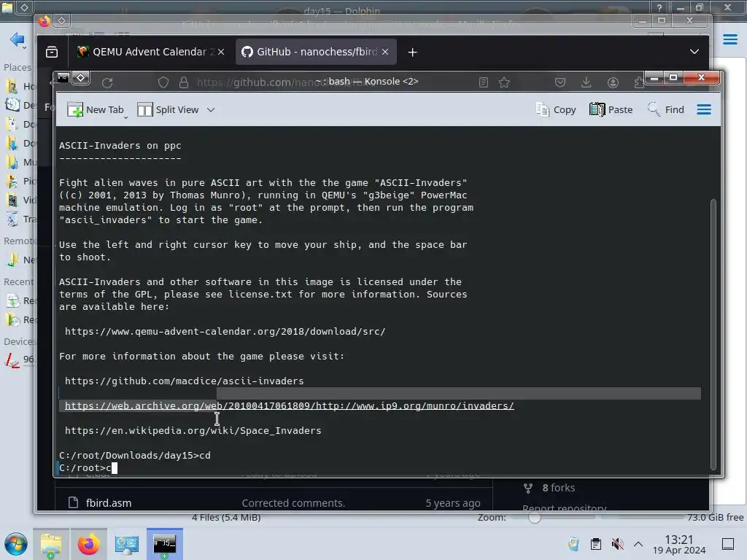Click the New Tab dropdown arrow in Konsole

(x=125, y=117)
